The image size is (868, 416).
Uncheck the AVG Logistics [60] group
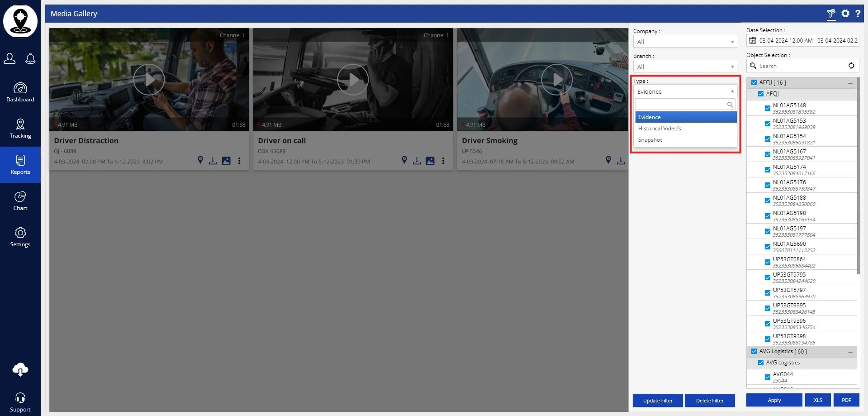(x=754, y=351)
